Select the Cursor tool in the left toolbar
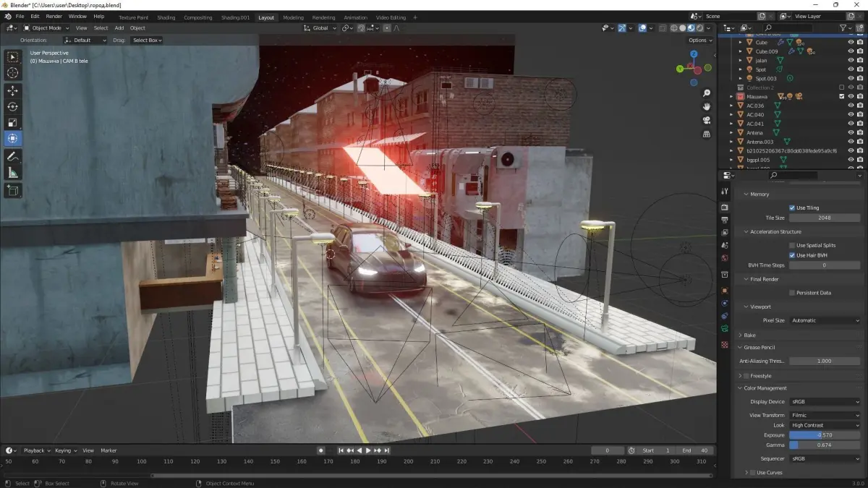The image size is (868, 488). coord(13,73)
